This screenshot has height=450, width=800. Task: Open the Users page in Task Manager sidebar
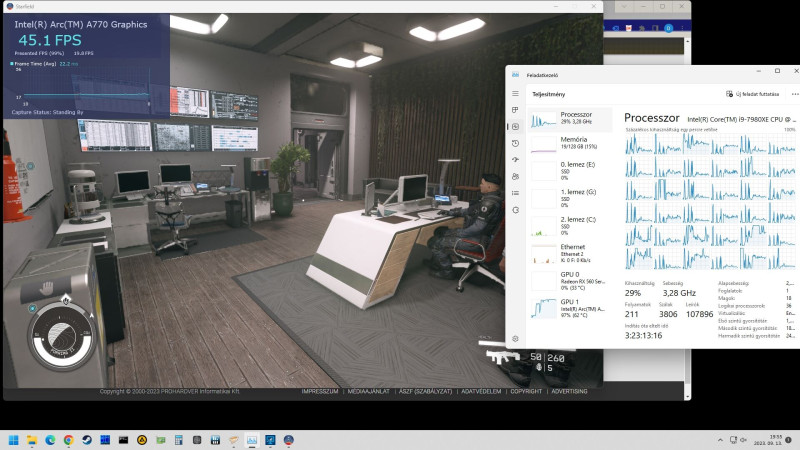(515, 177)
